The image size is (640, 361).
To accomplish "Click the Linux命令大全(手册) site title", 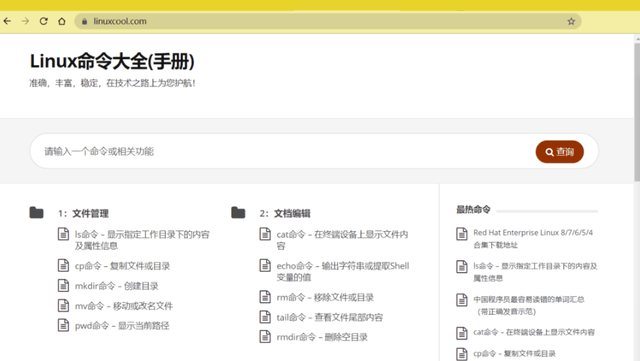I will (x=112, y=62).
